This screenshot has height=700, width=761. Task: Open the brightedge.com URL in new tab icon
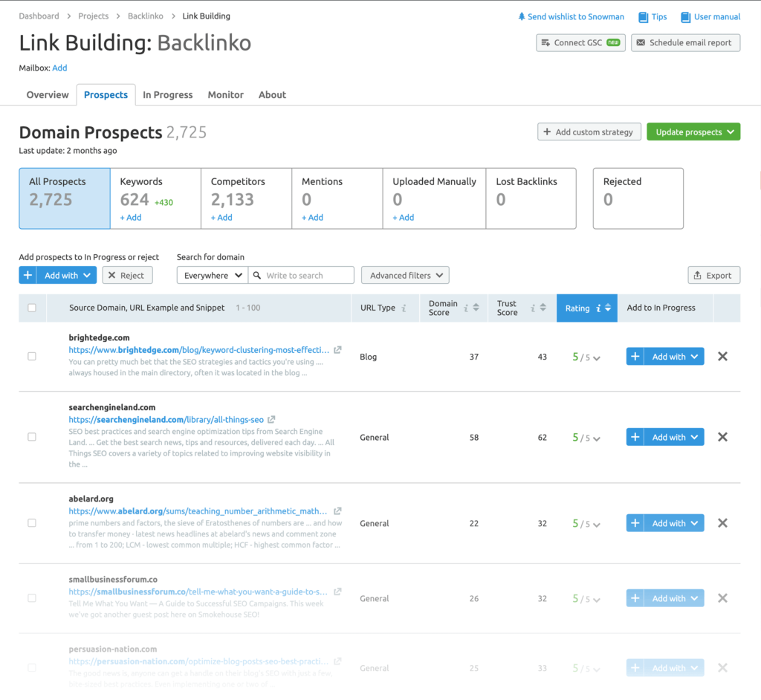337,348
